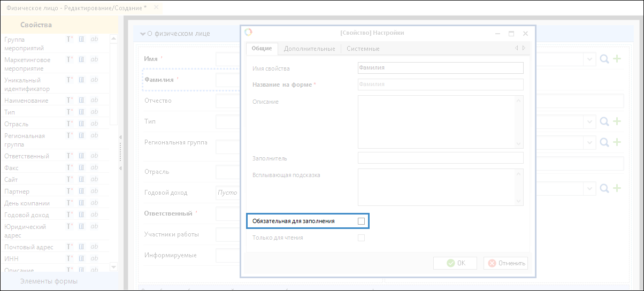Click the topmost magnifier search icon on form
Image resolution: width=644 pixels, height=291 pixels.
click(x=604, y=59)
